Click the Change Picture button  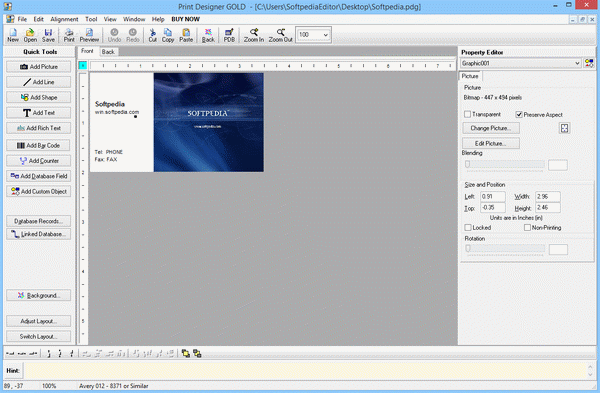pyautogui.click(x=491, y=128)
